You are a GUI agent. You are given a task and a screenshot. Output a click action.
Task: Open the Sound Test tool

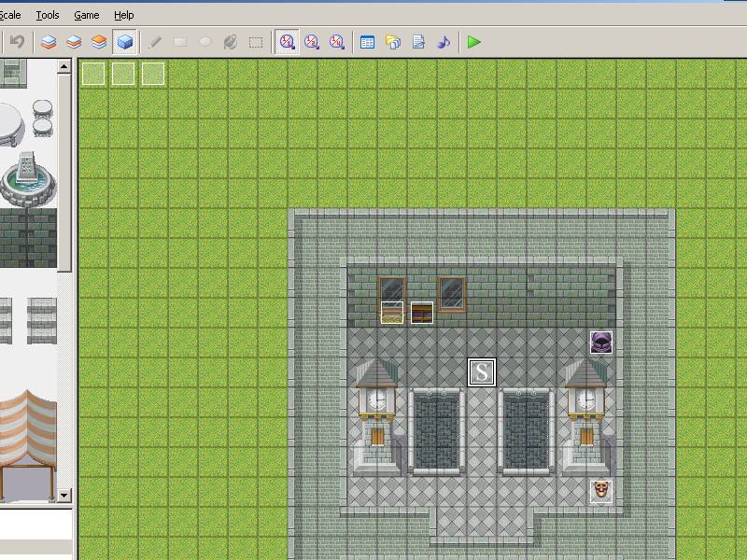point(444,42)
